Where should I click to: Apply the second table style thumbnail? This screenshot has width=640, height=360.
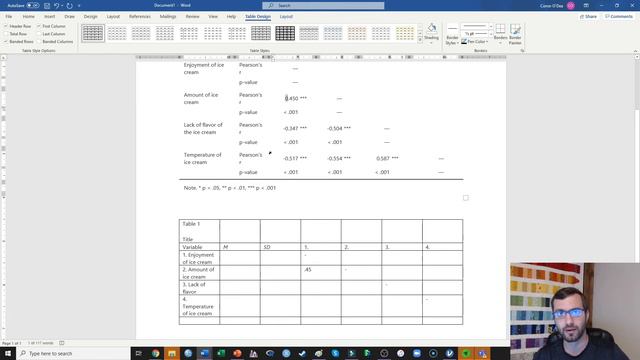coord(117,33)
